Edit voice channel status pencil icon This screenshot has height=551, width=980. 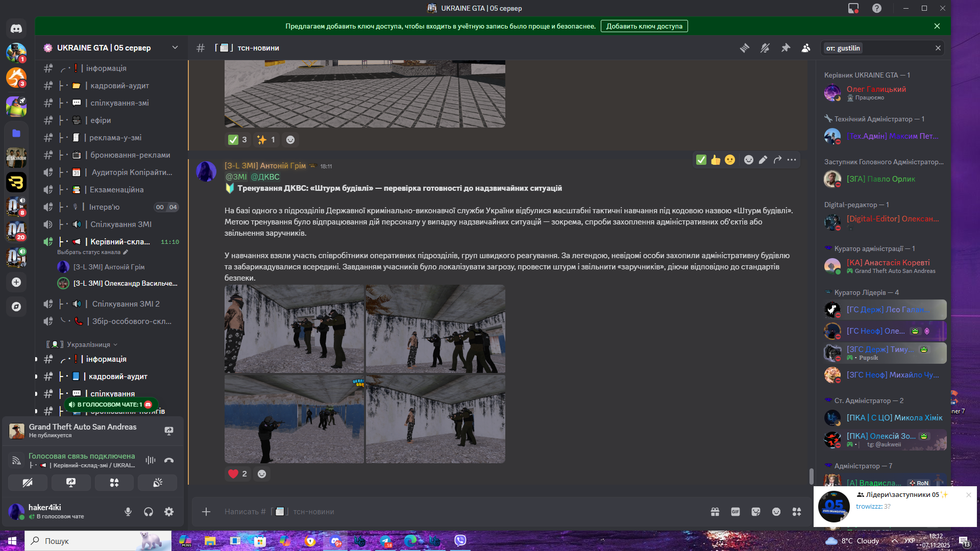126,252
